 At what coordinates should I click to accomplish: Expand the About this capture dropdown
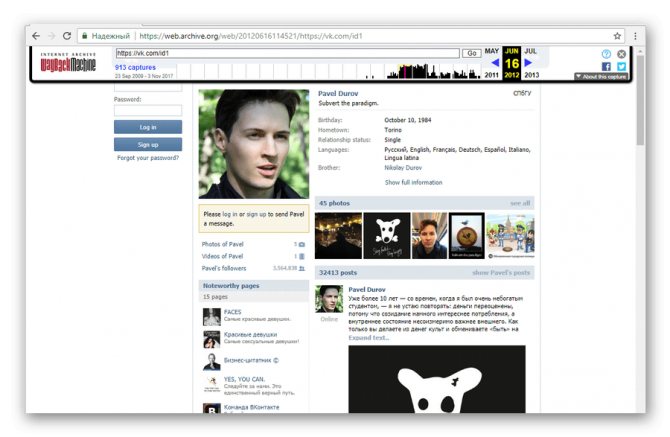click(601, 76)
